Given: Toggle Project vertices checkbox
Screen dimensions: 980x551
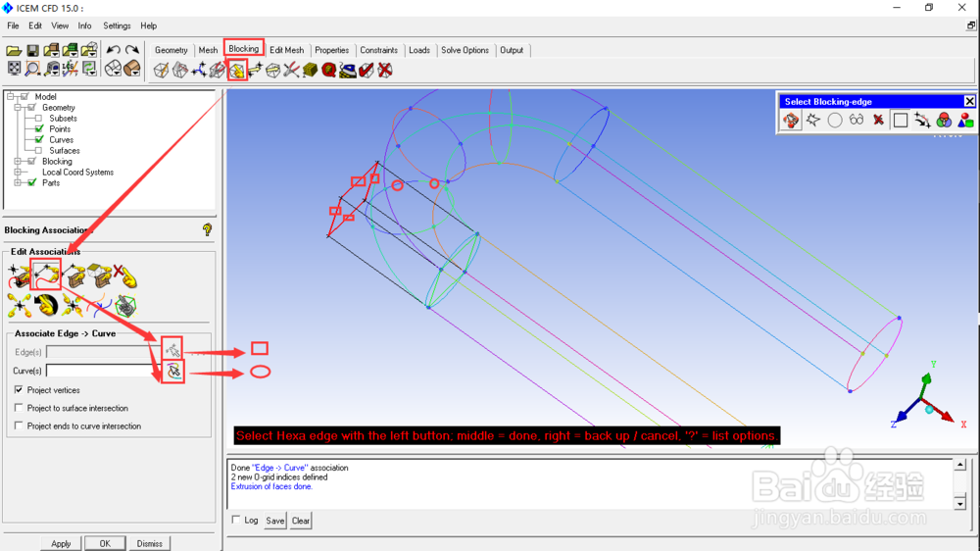Looking at the screenshot, I should coord(19,389).
